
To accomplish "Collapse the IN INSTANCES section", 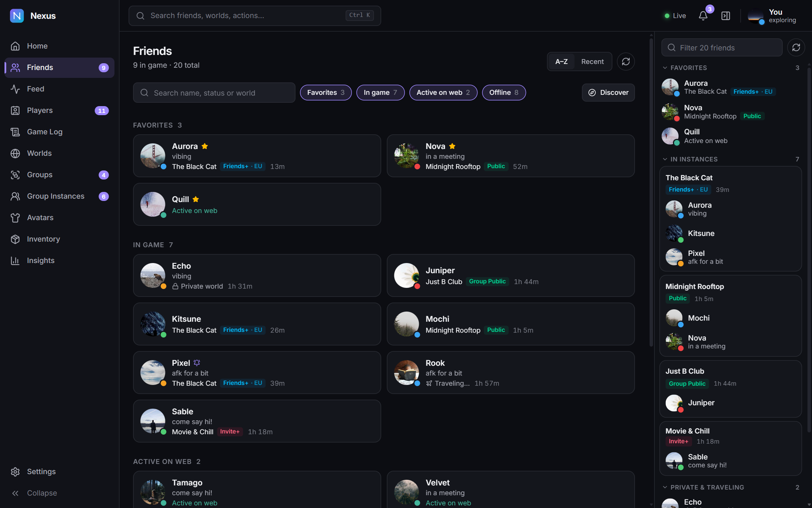I will (731, 159).
